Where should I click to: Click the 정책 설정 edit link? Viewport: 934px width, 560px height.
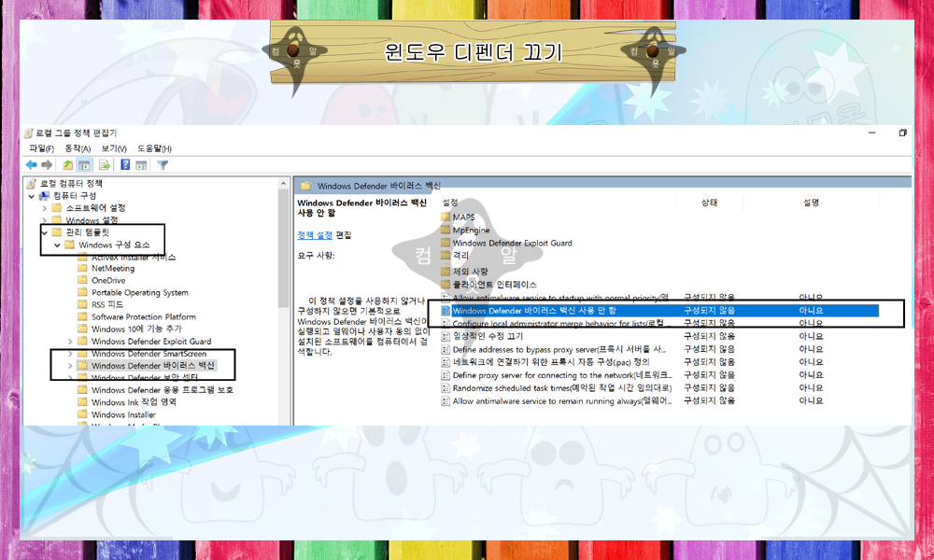pos(315,235)
